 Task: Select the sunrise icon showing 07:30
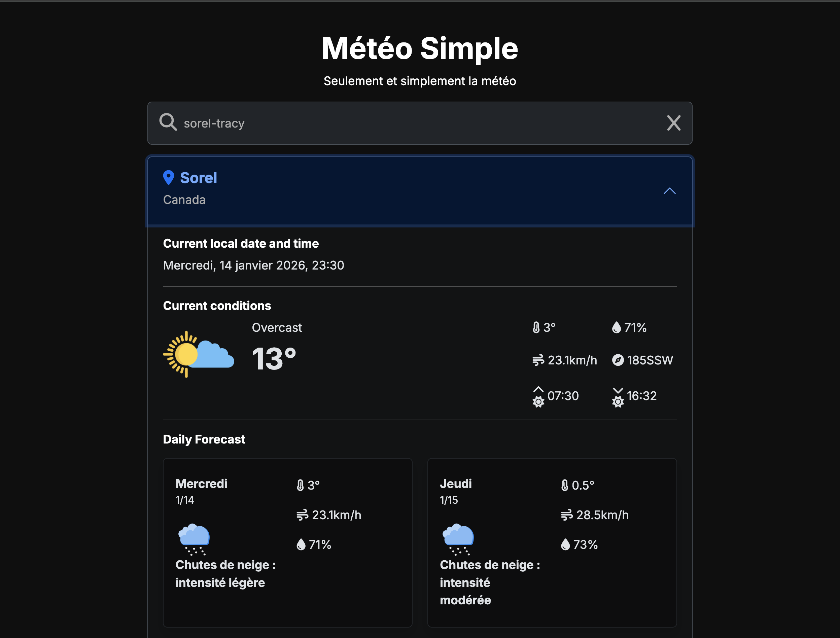click(538, 396)
